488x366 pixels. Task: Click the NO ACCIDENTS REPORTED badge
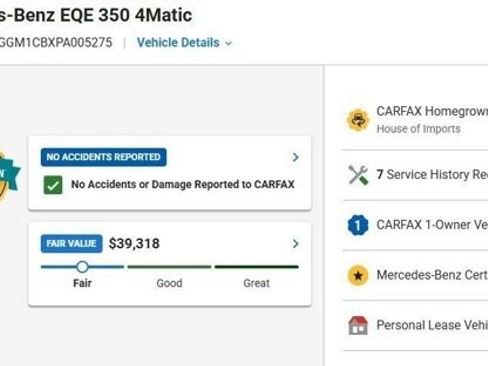pyautogui.click(x=103, y=157)
